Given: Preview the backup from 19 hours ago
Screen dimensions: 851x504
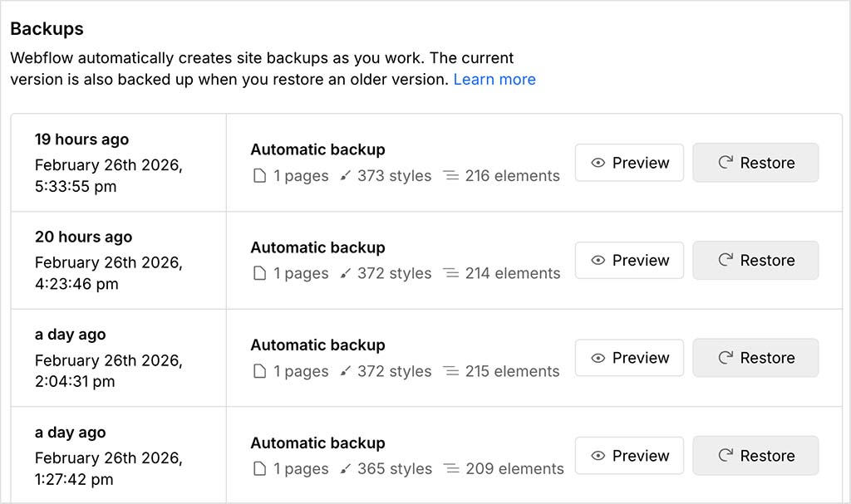Looking at the screenshot, I should tap(629, 163).
